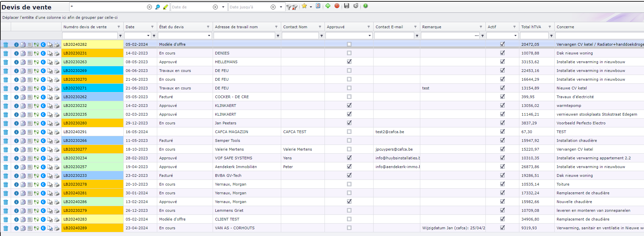Image resolution: width=644 pixels, height=236 pixels.
Task: Click the ellipsis in Remarque filter box
Action: pos(476,36)
